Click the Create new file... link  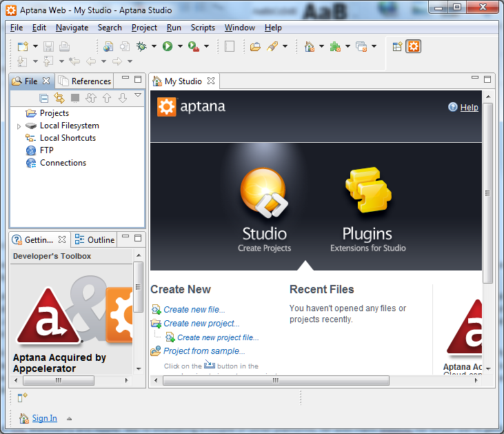(x=194, y=310)
